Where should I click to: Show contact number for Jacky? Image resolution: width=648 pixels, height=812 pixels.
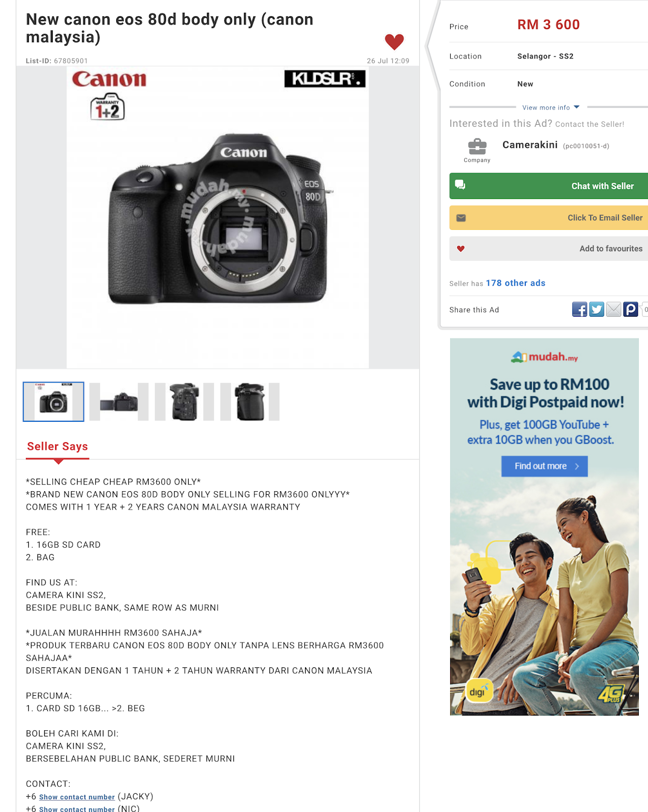point(77,797)
